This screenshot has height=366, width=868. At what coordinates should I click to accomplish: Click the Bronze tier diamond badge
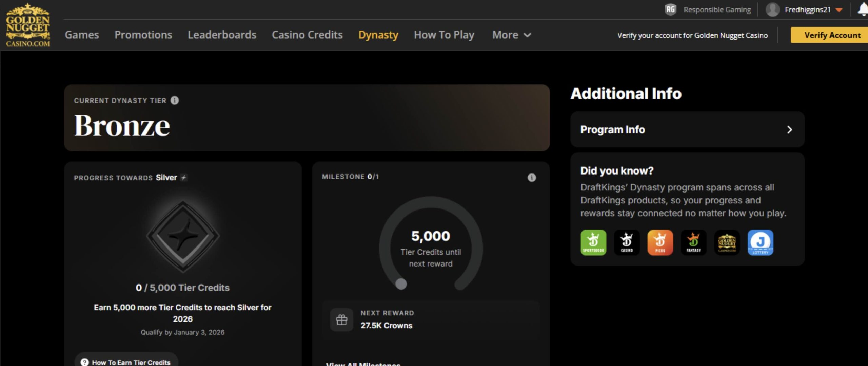(183, 236)
